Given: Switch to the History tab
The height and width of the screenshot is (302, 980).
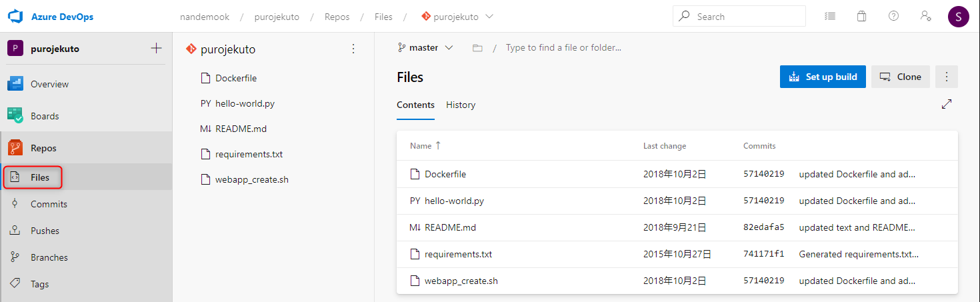Looking at the screenshot, I should coord(461,105).
